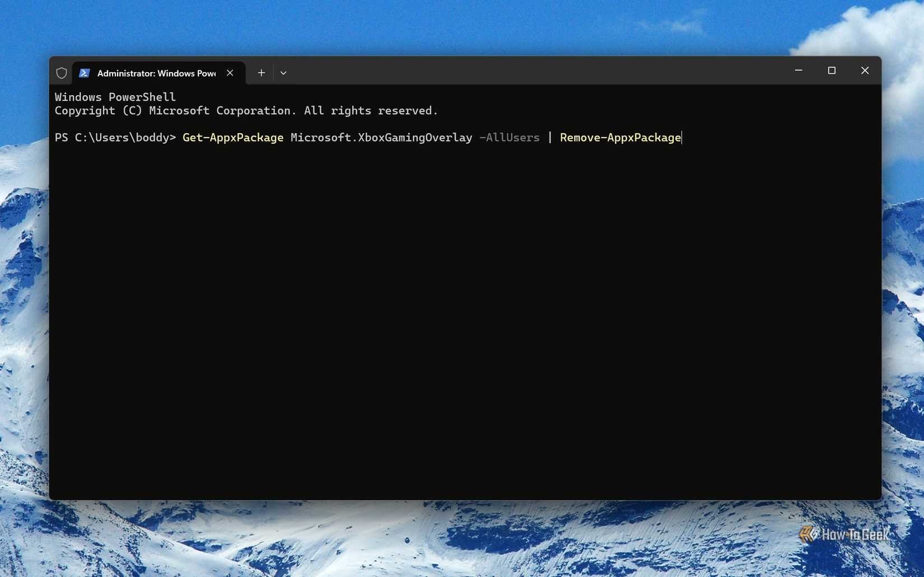Click the Windows PowerShell header line
The height and width of the screenshot is (577, 924).
click(115, 97)
